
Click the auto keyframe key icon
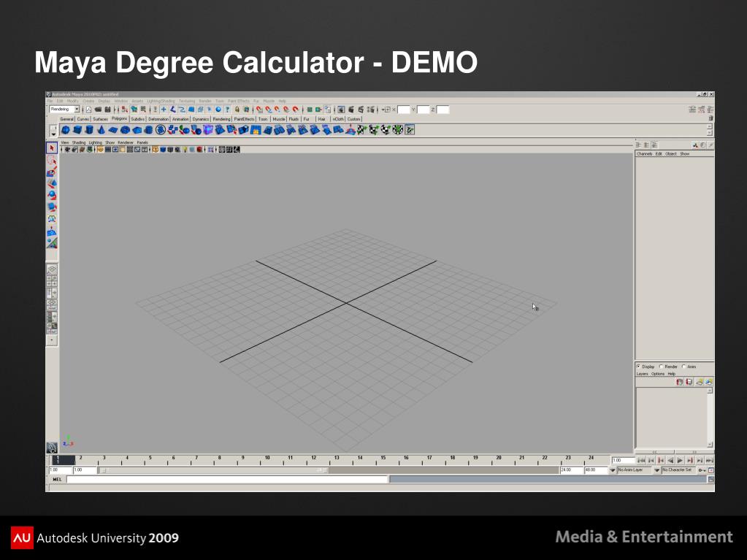[x=702, y=470]
